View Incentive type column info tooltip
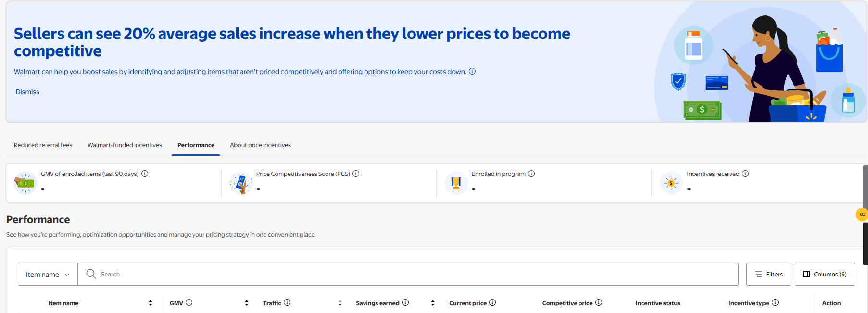The height and width of the screenshot is (313, 868). coord(775,302)
